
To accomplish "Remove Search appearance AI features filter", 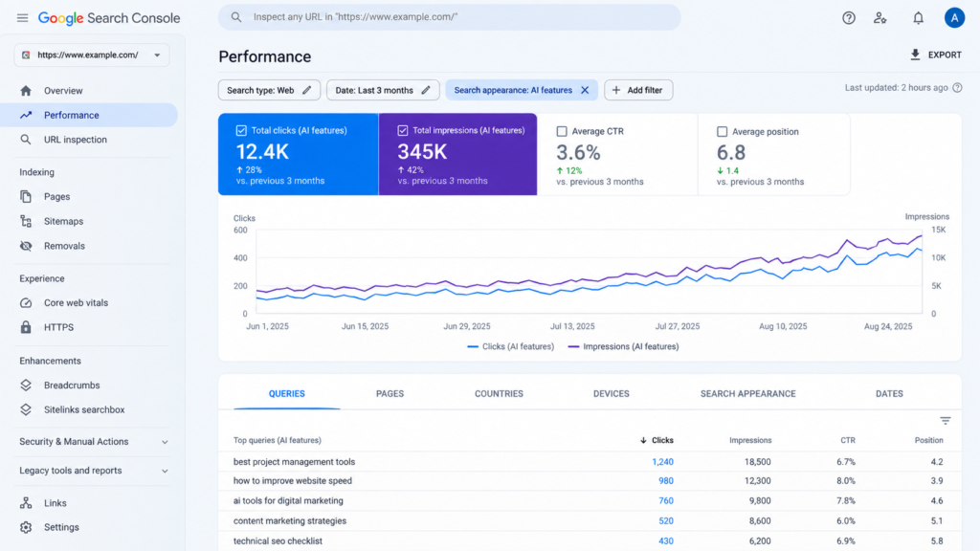I will (x=585, y=90).
